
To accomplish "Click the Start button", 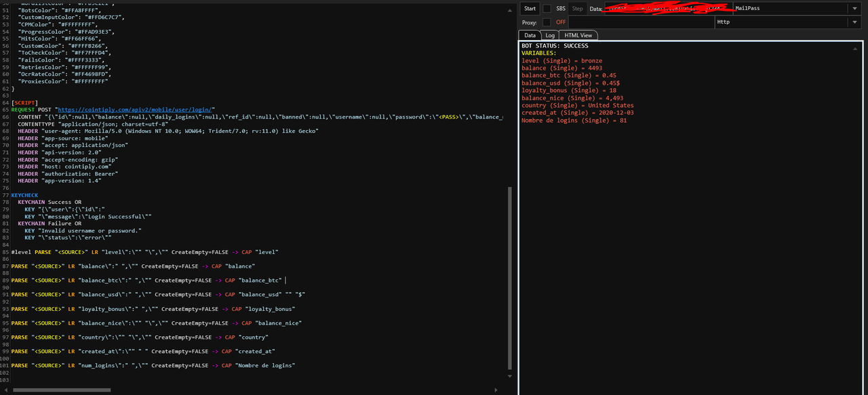I will click(x=530, y=9).
